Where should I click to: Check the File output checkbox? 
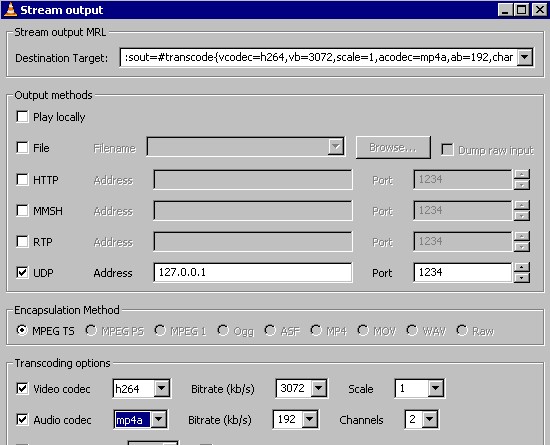click(22, 148)
